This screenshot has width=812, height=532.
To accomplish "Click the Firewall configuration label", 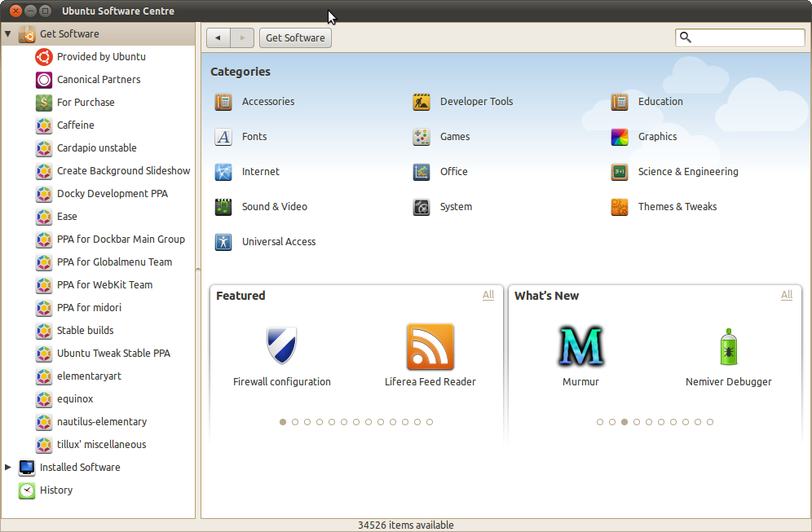I will click(282, 382).
